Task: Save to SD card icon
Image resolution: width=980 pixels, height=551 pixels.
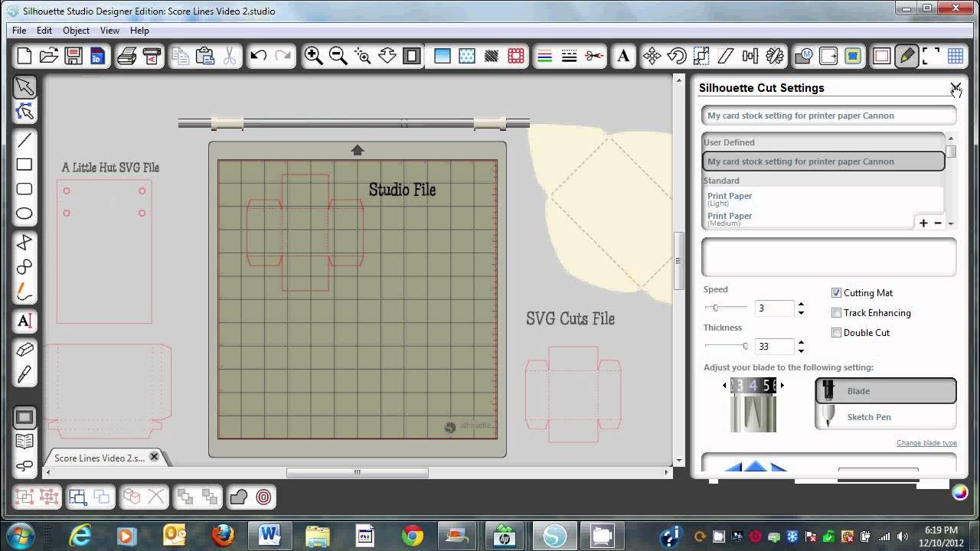Action: [97, 56]
